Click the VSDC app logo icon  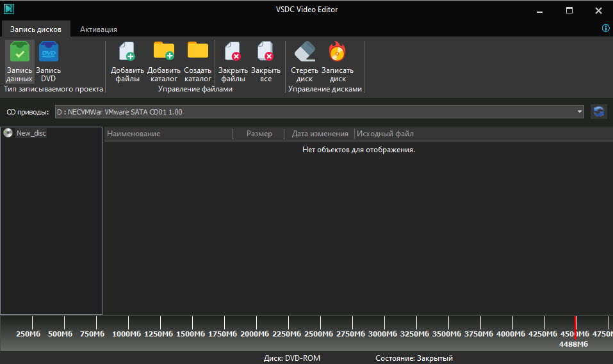(x=9, y=8)
